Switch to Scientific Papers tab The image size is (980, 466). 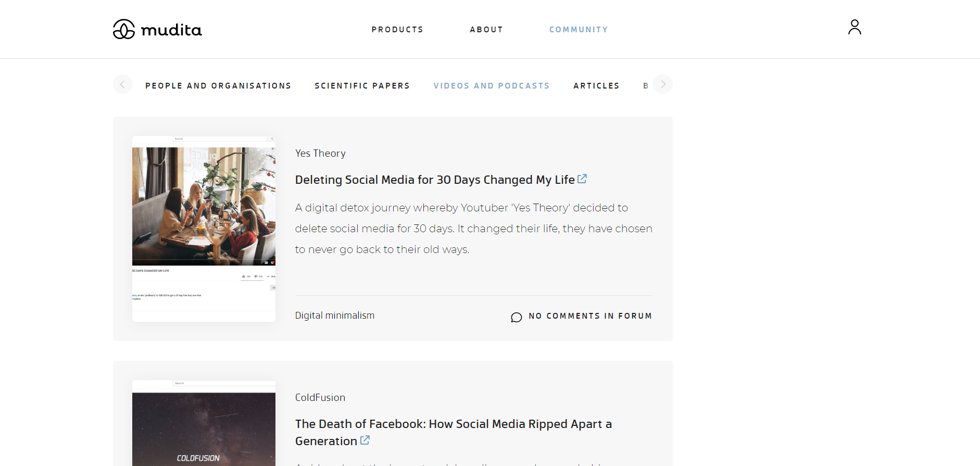click(362, 86)
